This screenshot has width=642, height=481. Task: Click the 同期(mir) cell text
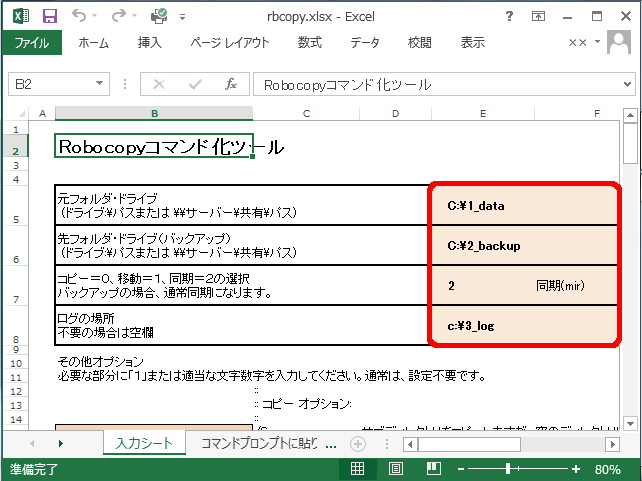560,285
